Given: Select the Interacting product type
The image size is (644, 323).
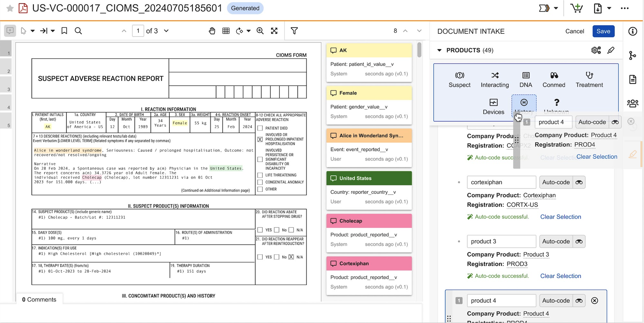Looking at the screenshot, I should [x=495, y=80].
